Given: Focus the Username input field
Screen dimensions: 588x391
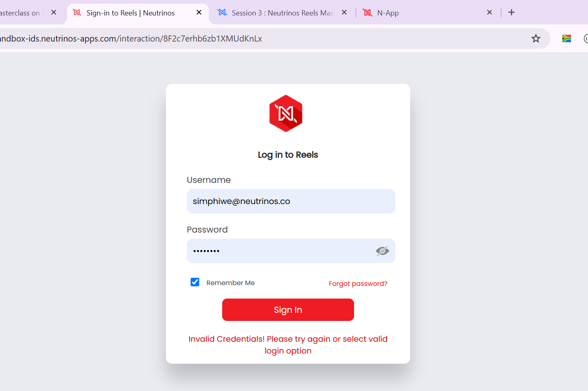Looking at the screenshot, I should (x=291, y=201).
